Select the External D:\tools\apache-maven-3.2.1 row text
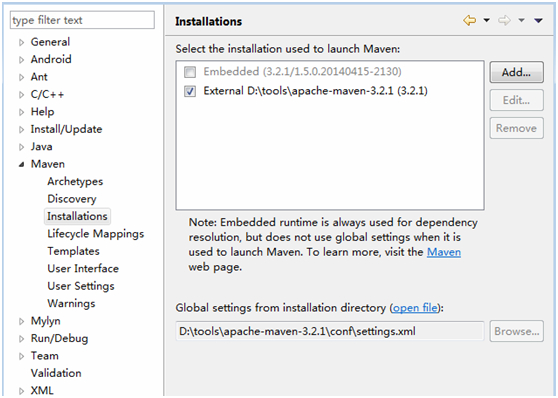The height and width of the screenshot is (398, 558). 315,91
